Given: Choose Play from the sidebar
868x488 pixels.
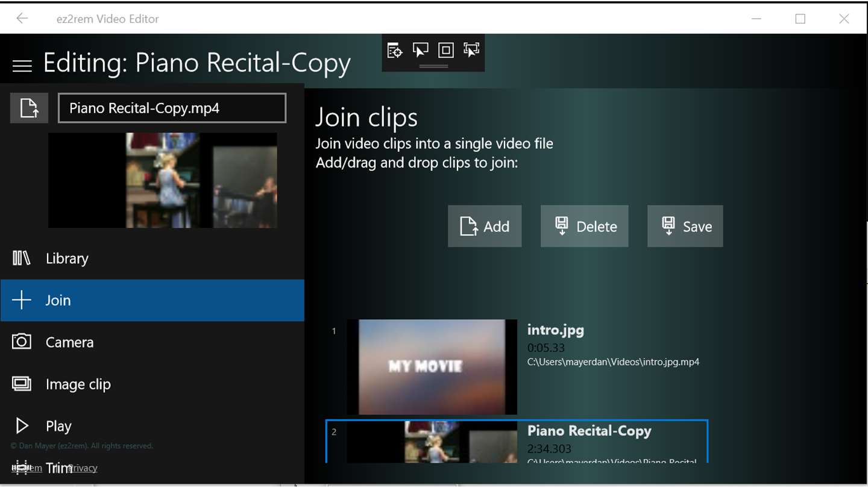Looking at the screenshot, I should 153,426.
